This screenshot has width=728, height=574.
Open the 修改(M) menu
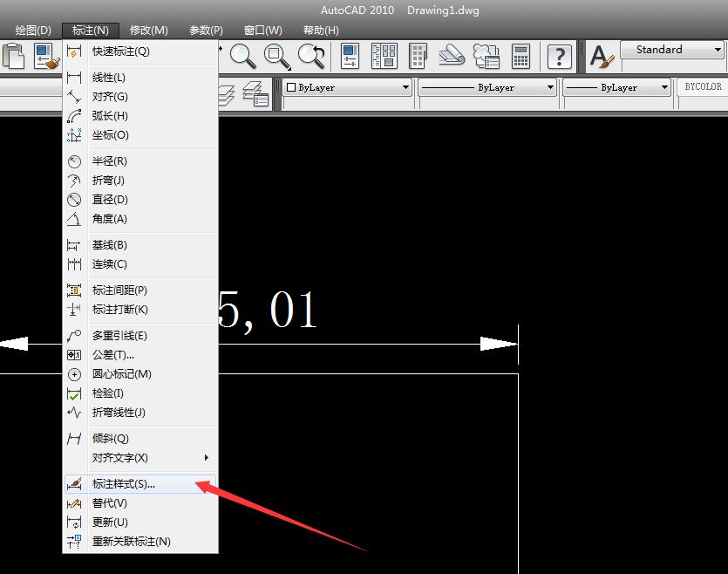(148, 29)
